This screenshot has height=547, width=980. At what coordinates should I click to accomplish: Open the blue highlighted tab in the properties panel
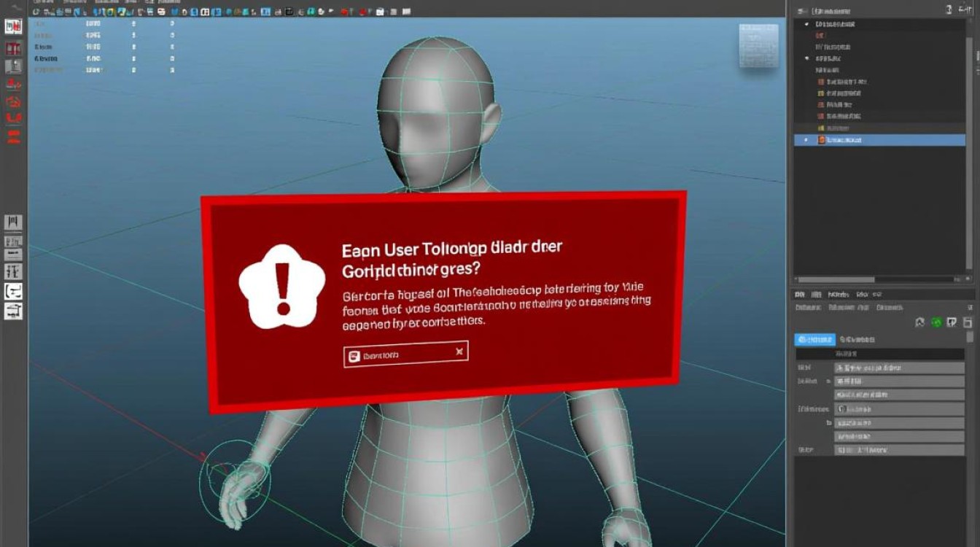click(x=814, y=339)
